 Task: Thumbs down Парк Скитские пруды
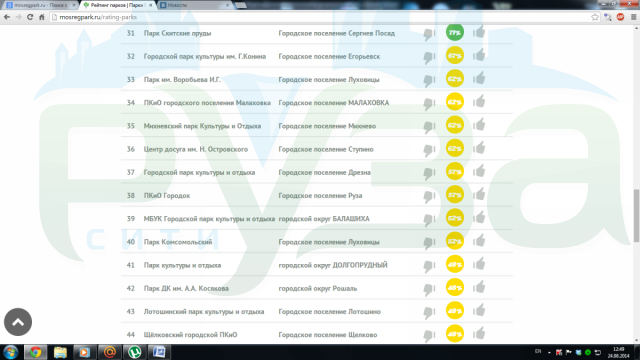(429, 34)
